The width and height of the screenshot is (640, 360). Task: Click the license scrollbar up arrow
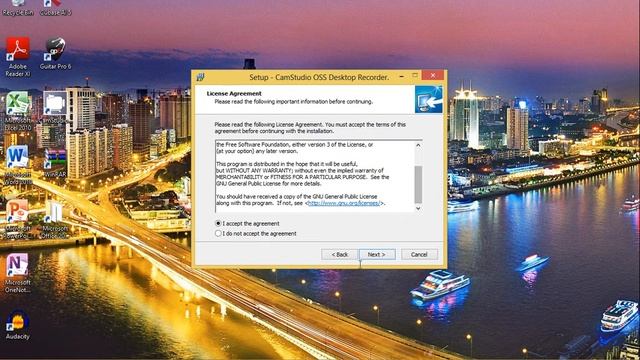(418, 145)
